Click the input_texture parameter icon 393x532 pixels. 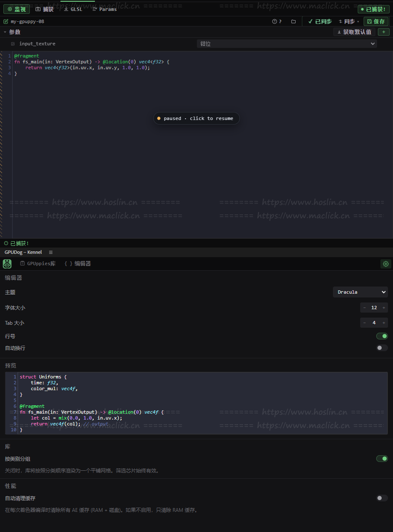[13, 44]
